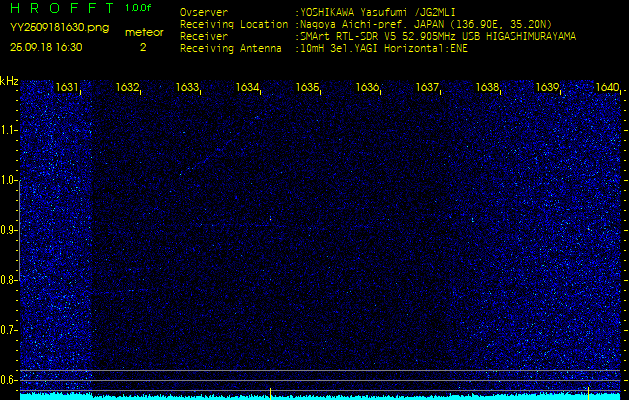Image resolution: width=629 pixels, height=400 pixels.
Task: Click the 1633 time axis label
Action: click(x=187, y=87)
